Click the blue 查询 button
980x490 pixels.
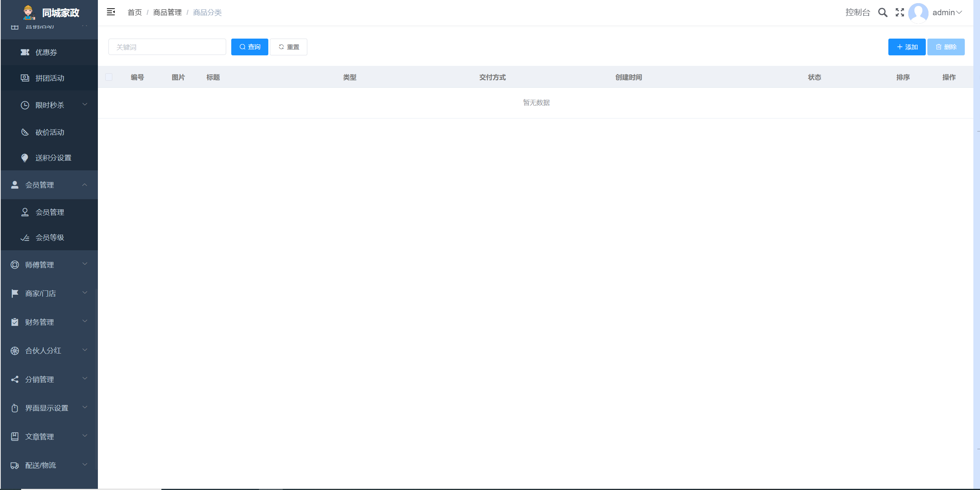250,47
